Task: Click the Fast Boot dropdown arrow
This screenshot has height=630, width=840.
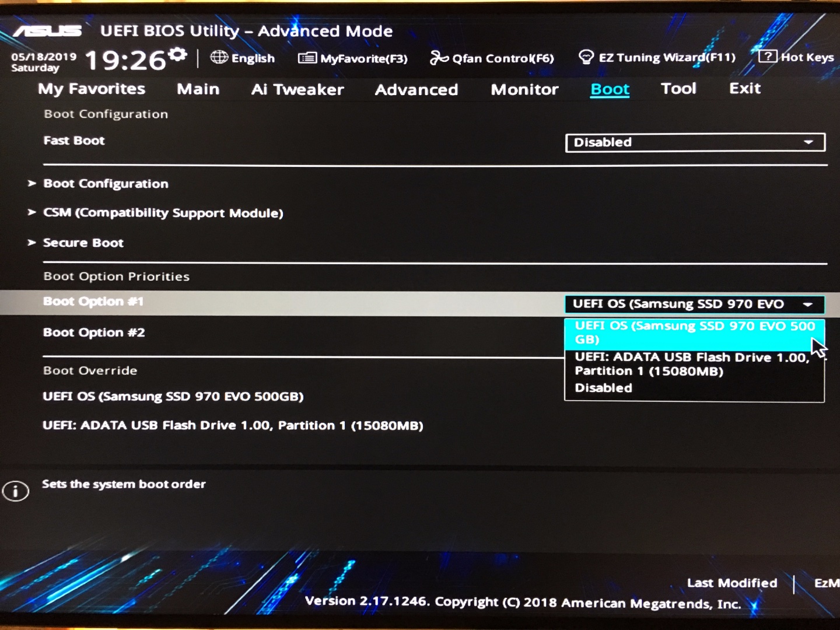Action: click(808, 142)
